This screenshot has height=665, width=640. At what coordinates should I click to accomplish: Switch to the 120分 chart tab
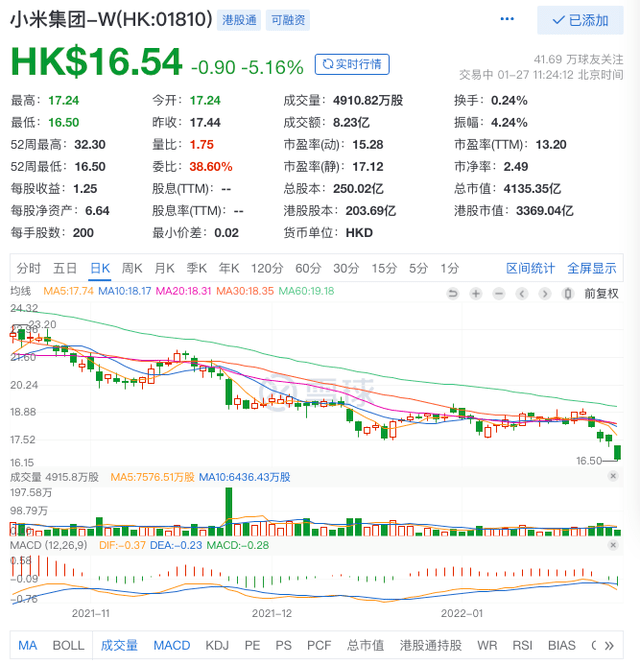tap(267, 268)
